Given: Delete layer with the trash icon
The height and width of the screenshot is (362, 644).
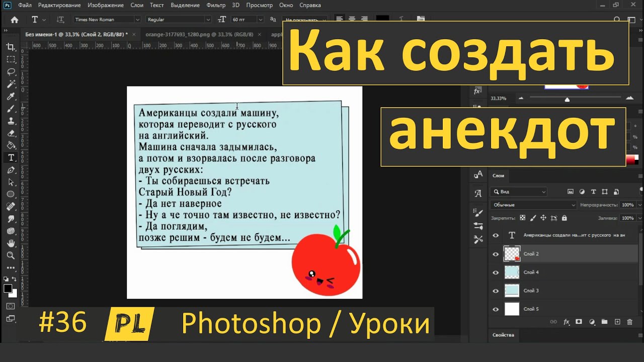Looking at the screenshot, I should click(629, 322).
